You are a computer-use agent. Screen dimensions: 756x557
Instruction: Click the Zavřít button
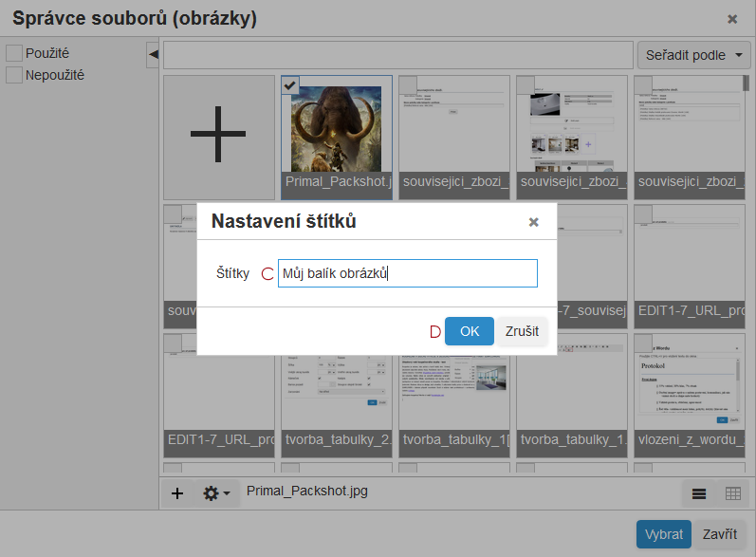click(720, 534)
